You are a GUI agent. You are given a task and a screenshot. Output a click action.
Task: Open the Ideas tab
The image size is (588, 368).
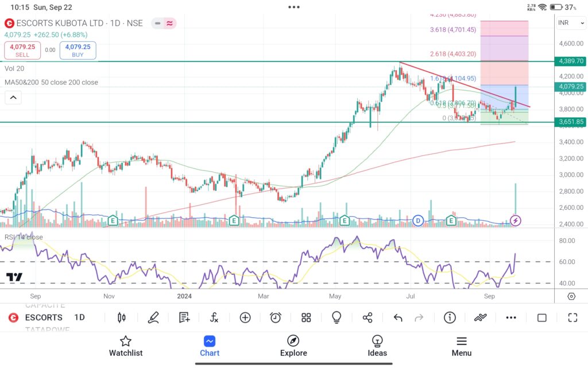(x=377, y=346)
